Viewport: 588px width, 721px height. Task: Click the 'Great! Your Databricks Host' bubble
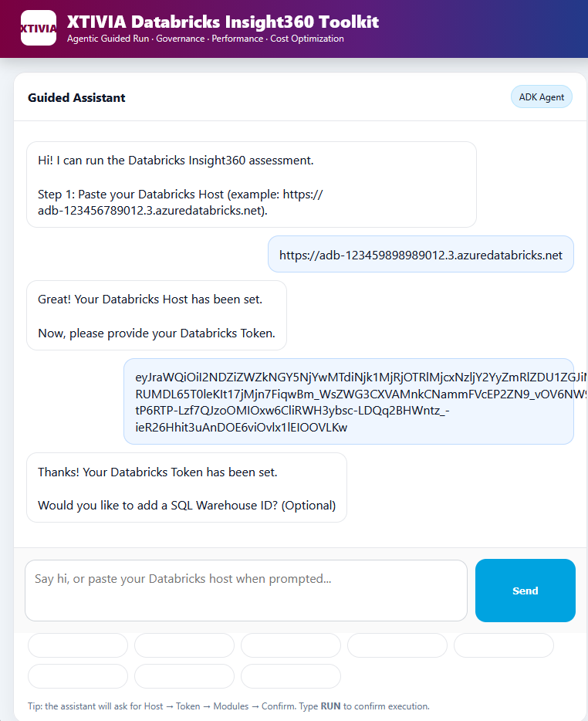pos(157,315)
